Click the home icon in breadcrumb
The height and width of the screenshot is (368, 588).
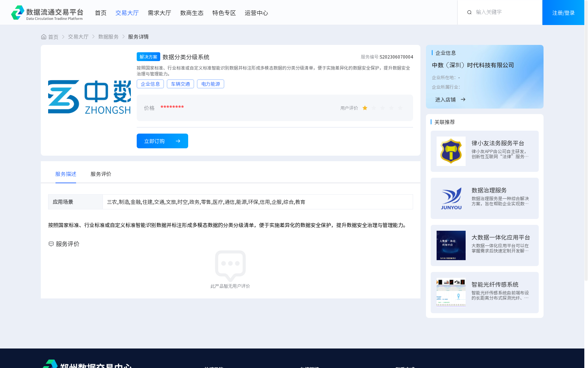click(44, 37)
